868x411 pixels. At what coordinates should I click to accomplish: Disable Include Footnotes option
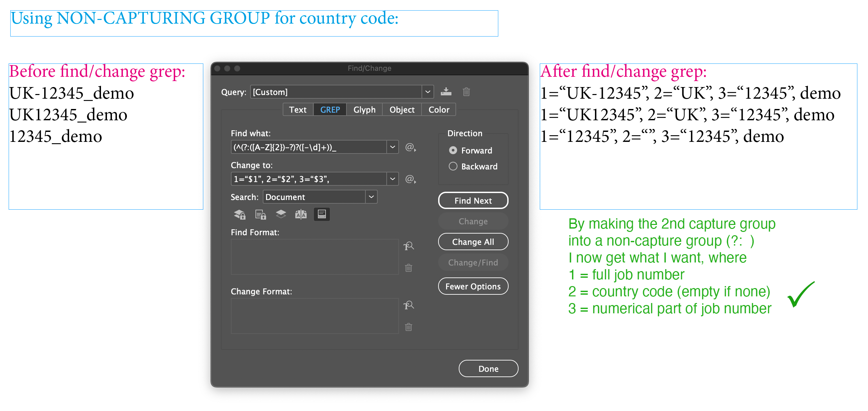[x=322, y=214]
